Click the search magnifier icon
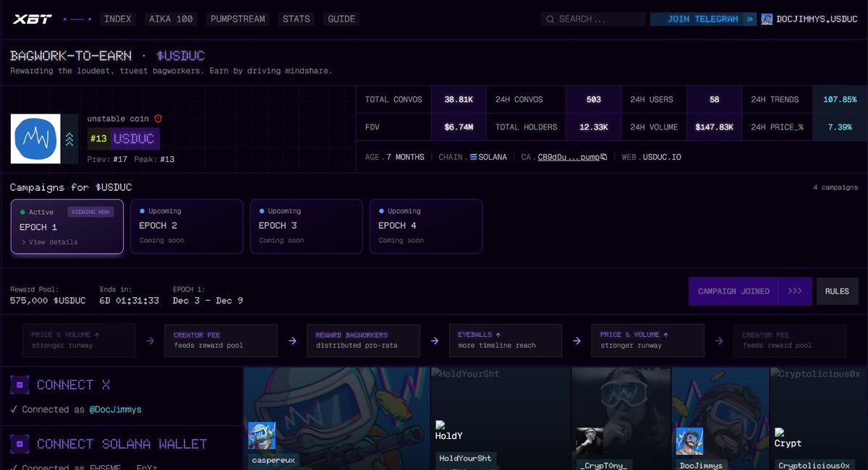The width and height of the screenshot is (868, 470). point(550,20)
